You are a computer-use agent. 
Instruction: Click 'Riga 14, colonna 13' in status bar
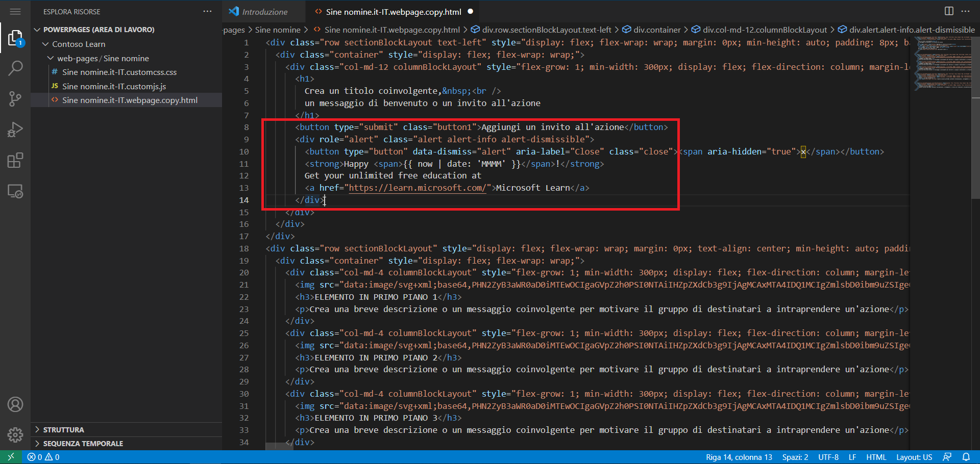coord(739,457)
